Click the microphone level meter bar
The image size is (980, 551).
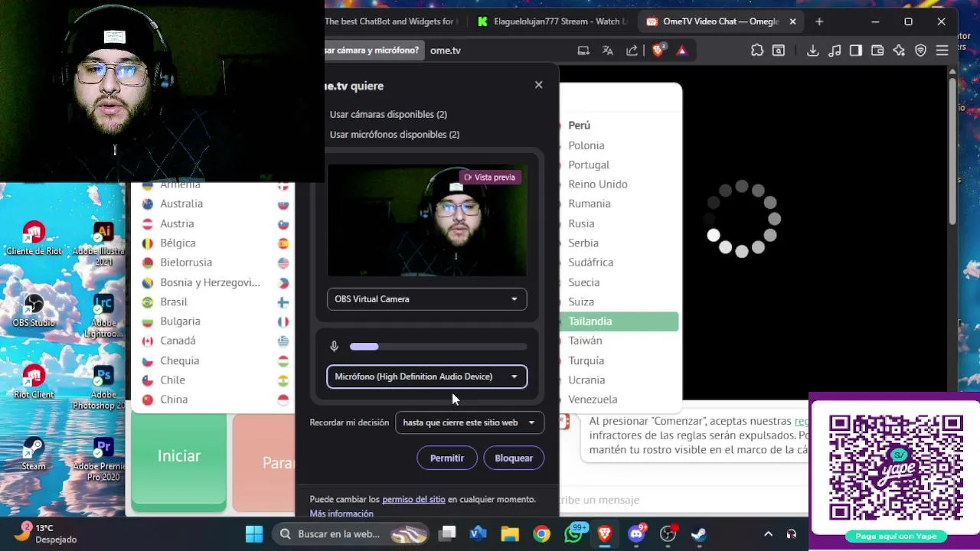point(438,347)
